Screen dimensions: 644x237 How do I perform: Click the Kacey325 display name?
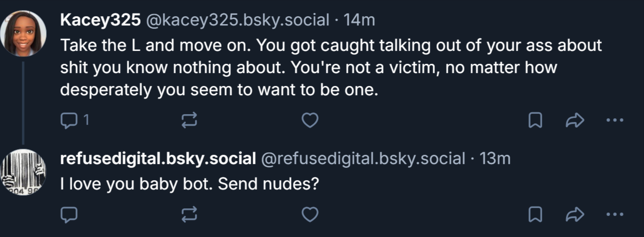click(100, 20)
